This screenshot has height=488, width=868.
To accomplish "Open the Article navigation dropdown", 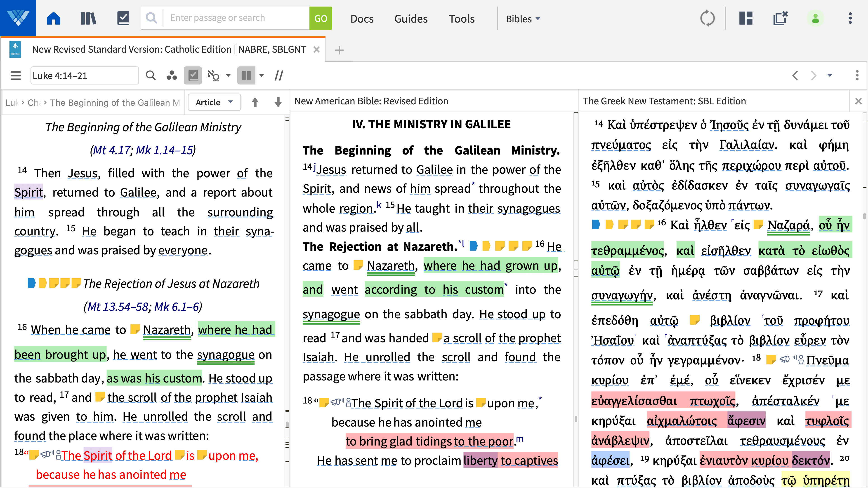I will pyautogui.click(x=214, y=102).
